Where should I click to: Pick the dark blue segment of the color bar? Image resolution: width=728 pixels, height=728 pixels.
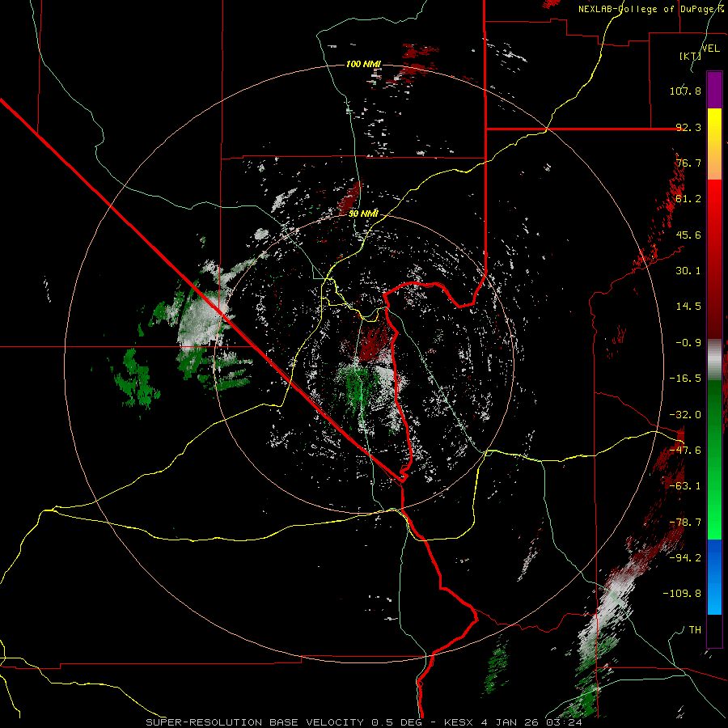pos(714,557)
